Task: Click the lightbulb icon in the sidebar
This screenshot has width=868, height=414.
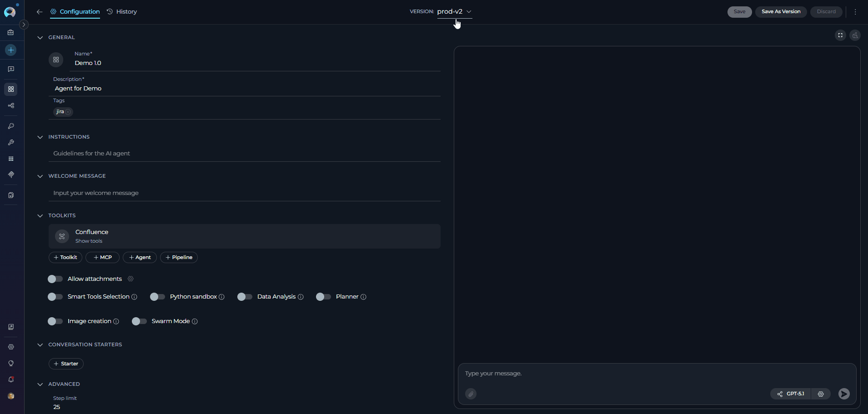Action: point(11,363)
